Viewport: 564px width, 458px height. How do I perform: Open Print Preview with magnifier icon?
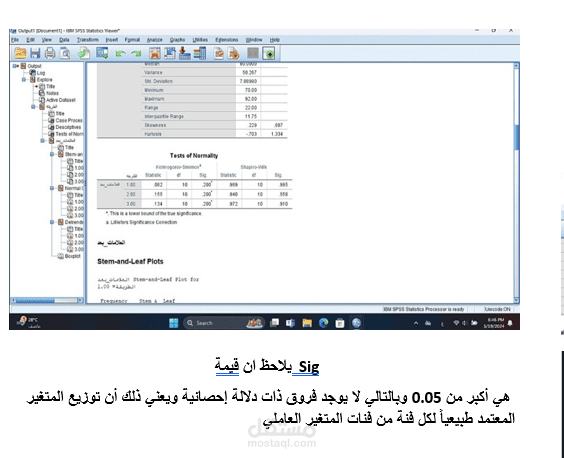click(65, 53)
